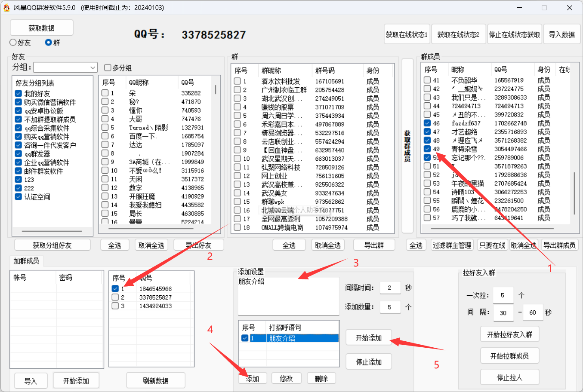Click the group members list vertical scrollbar
Screen dimensions: 583x392
(x=574, y=193)
